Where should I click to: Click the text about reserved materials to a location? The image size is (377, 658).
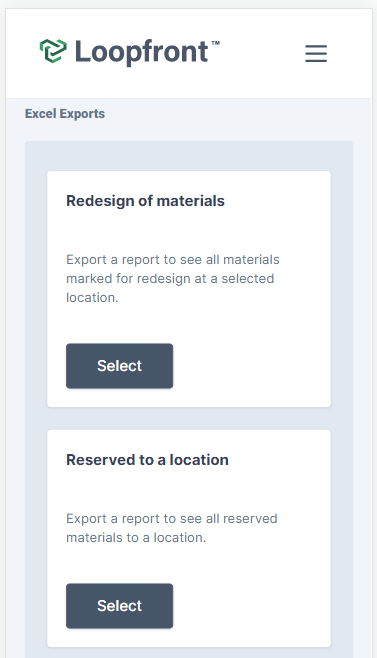pos(172,528)
